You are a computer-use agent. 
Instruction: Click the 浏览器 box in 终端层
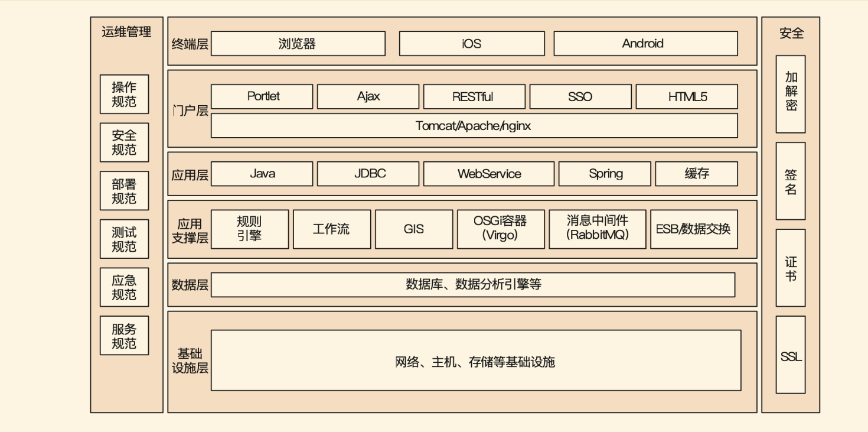click(x=298, y=44)
